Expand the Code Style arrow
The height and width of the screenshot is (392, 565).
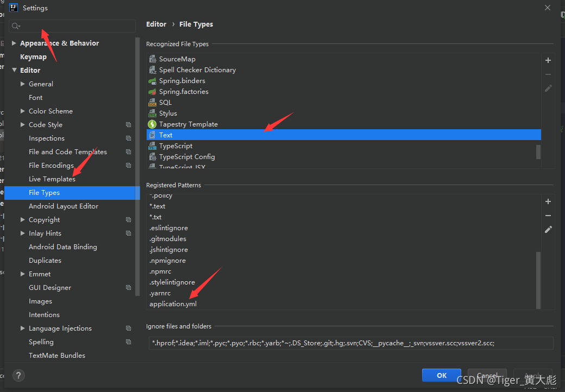23,124
